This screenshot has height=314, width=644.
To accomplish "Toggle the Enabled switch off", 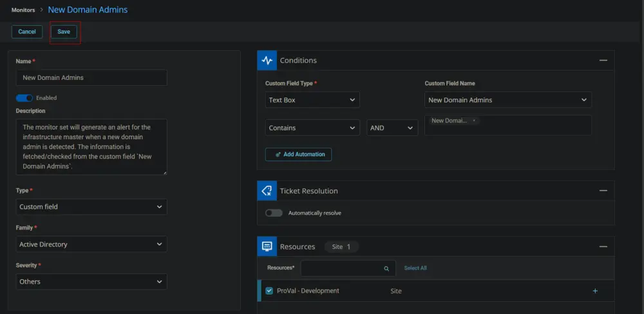I will (x=24, y=98).
